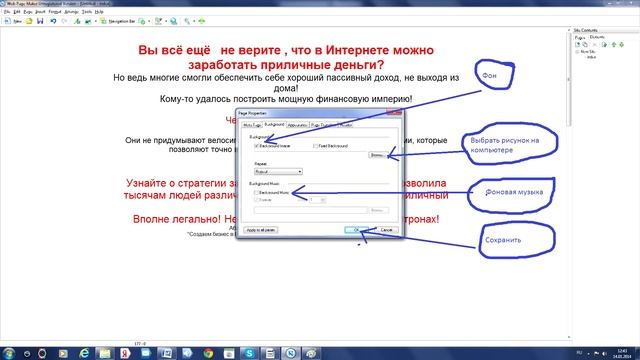Viewport: 640px width, 360px height.
Task: Click the Insert Image toolbar icon
Action: 88,21
